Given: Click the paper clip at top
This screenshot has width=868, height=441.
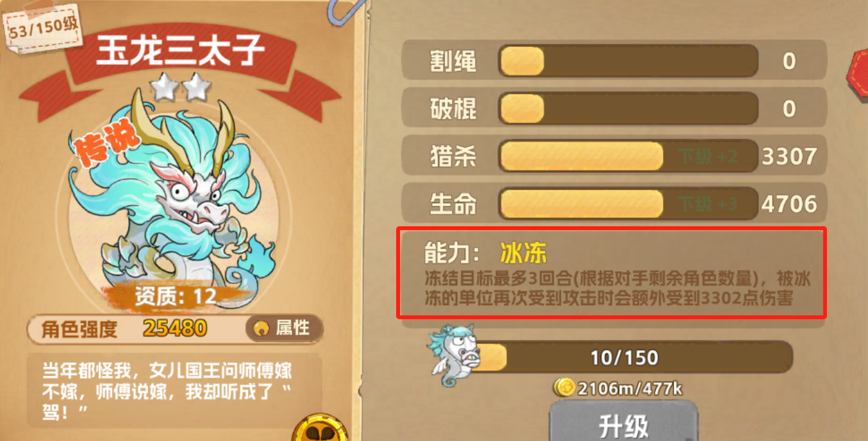Looking at the screenshot, I should [340, 12].
